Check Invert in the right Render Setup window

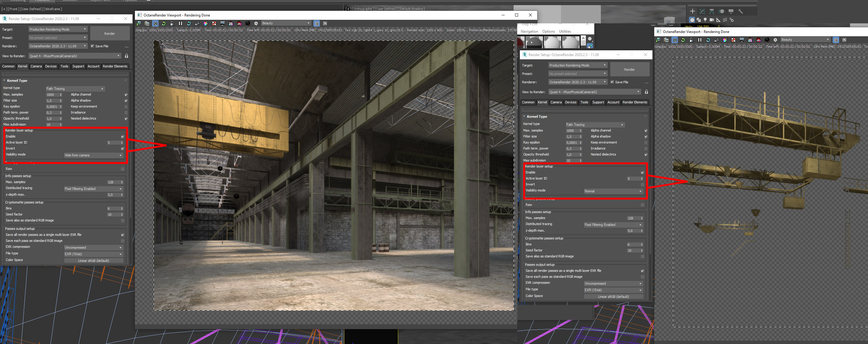[x=642, y=185]
